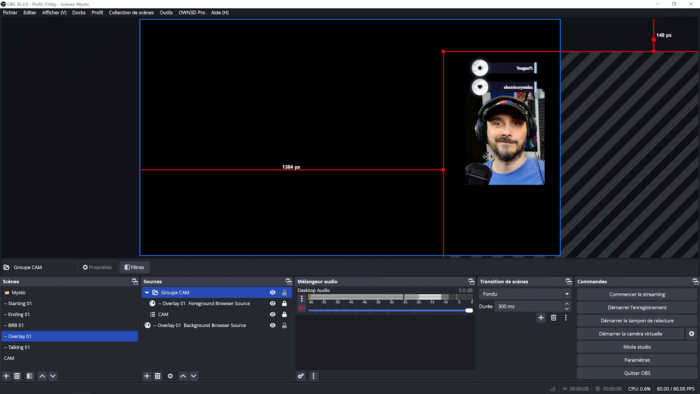Move scene down arrow in Scènes panel
Viewport: 700px width, 394px height.
pyautogui.click(x=53, y=376)
